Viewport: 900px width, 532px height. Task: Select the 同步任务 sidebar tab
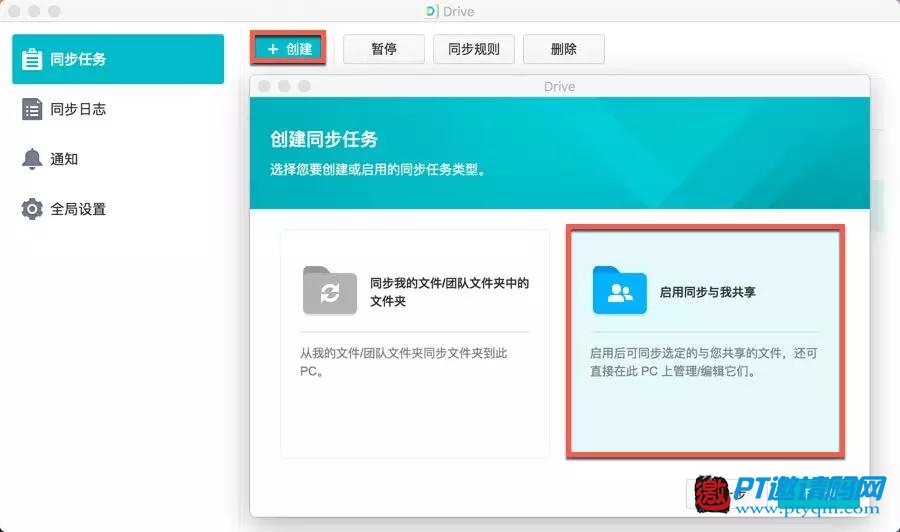click(118, 59)
